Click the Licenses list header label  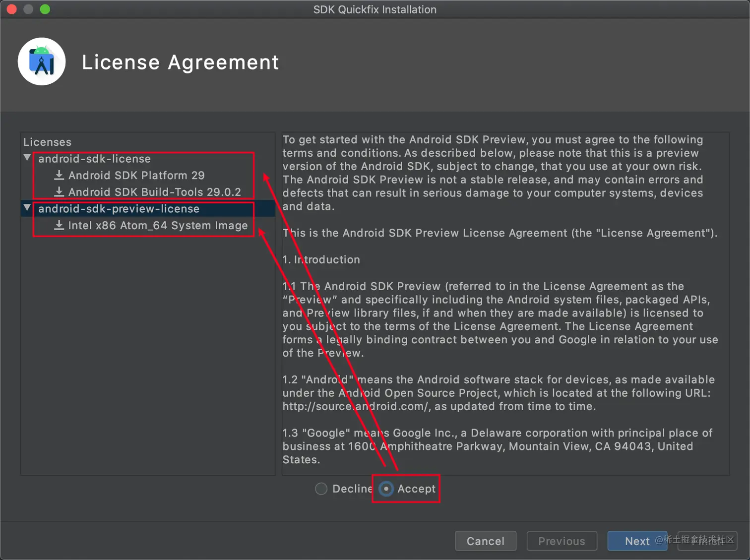pos(47,142)
